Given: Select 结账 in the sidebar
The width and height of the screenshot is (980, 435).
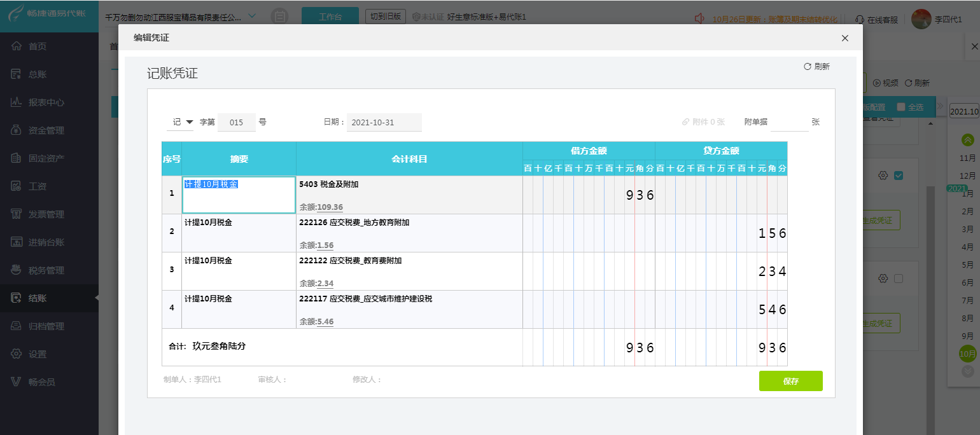Looking at the screenshot, I should (x=49, y=298).
